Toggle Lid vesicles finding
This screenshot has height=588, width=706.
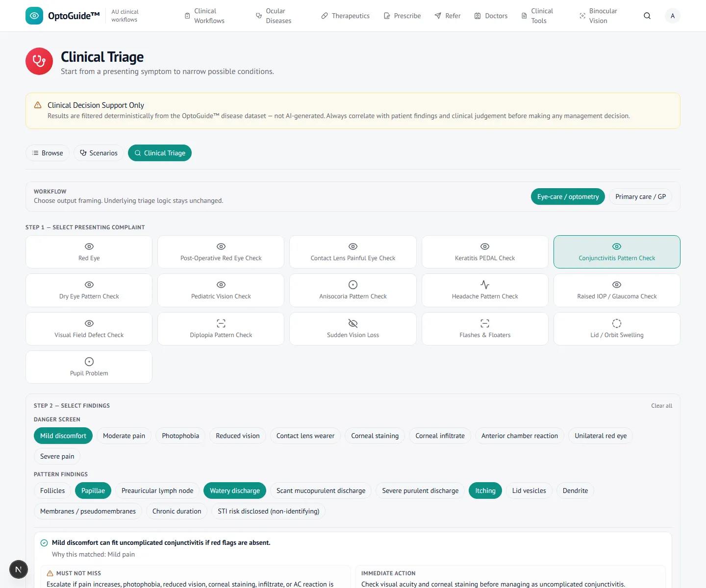coord(529,490)
